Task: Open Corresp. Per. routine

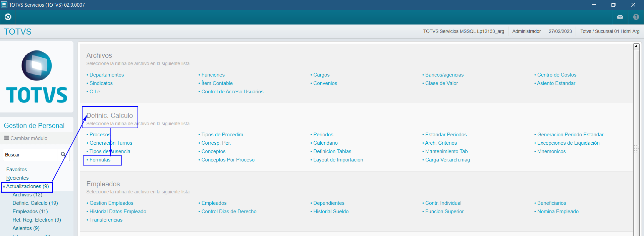Action: (x=216, y=143)
